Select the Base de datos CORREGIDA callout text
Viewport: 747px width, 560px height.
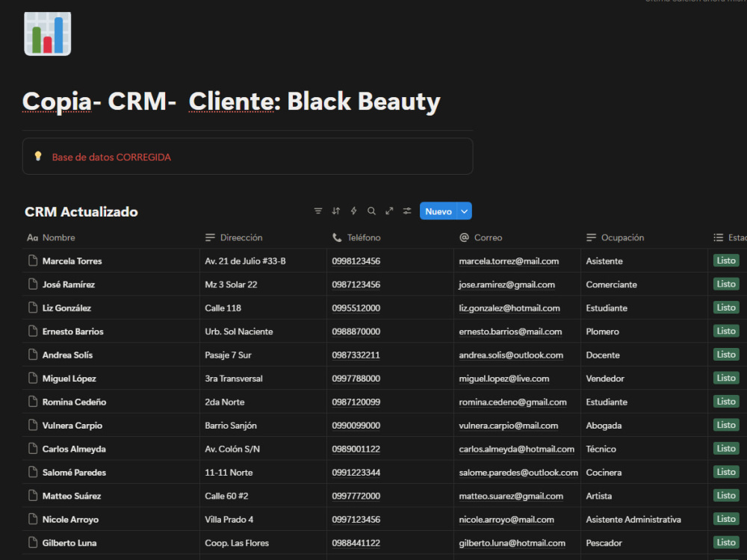(111, 157)
